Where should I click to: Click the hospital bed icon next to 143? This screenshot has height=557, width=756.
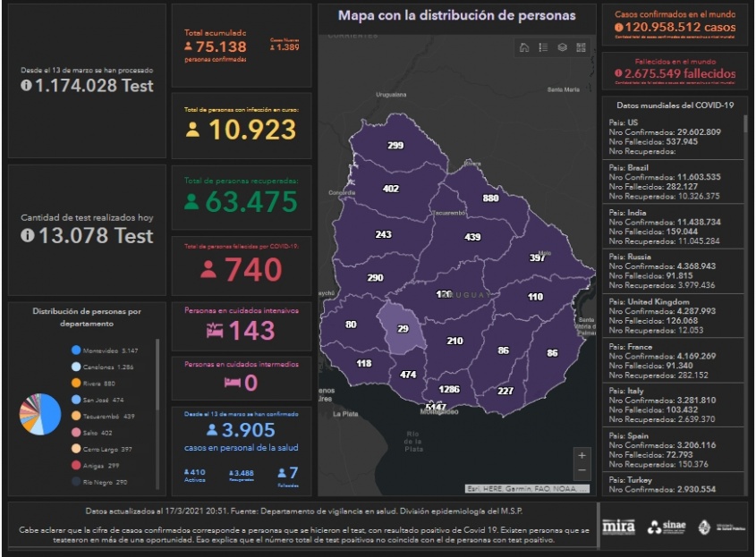(215, 331)
